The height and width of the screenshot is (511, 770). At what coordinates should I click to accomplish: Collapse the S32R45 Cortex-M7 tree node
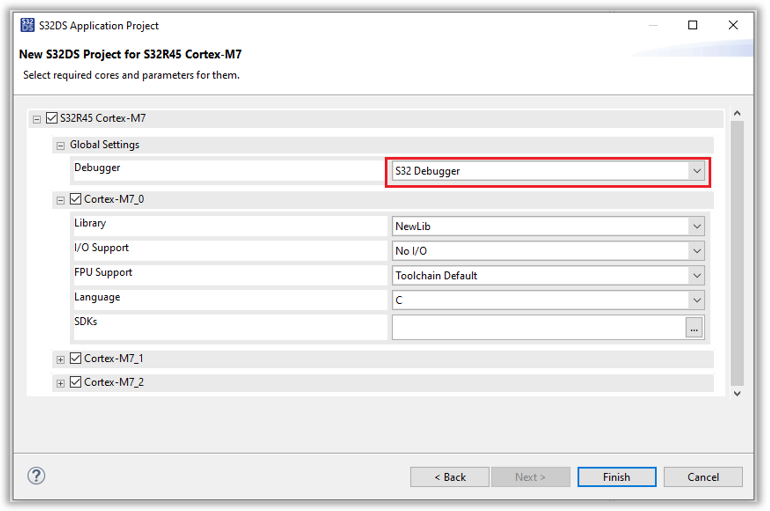pos(36,119)
